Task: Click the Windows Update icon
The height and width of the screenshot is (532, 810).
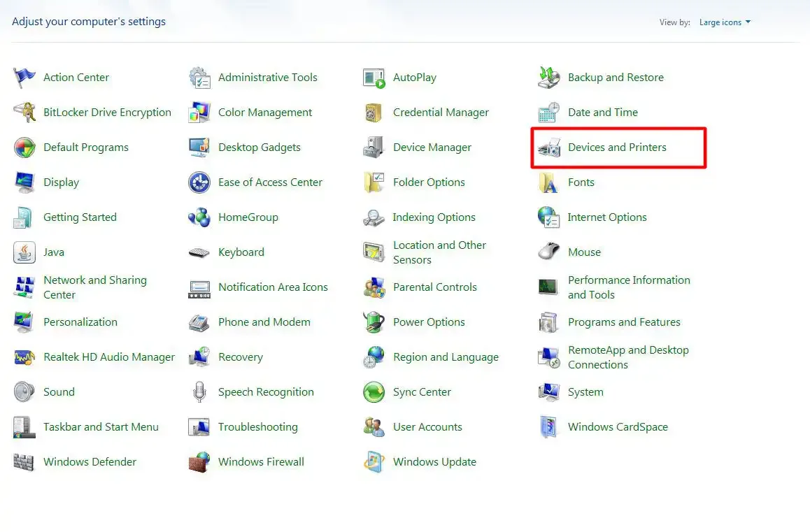Action: pos(374,462)
